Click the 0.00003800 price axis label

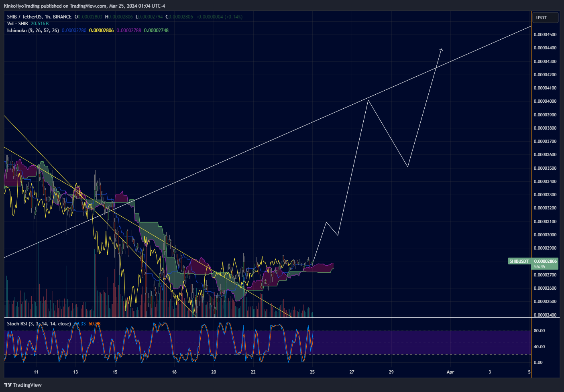pos(545,128)
